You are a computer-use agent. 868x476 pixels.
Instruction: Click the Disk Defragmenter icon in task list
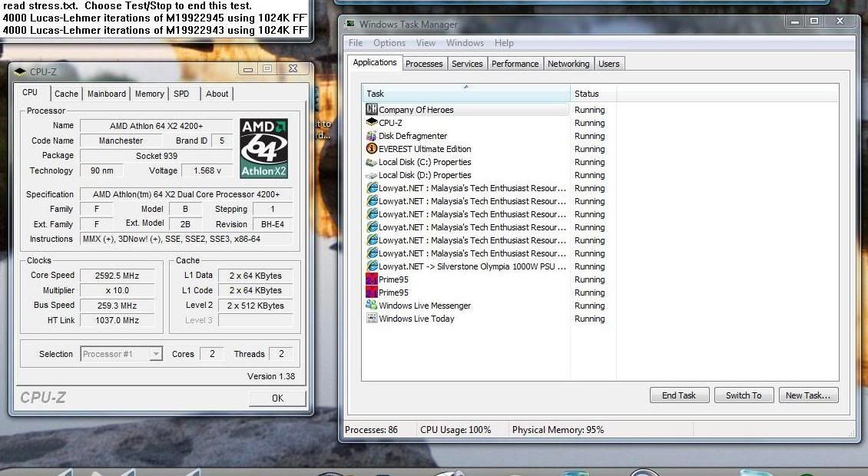372,136
